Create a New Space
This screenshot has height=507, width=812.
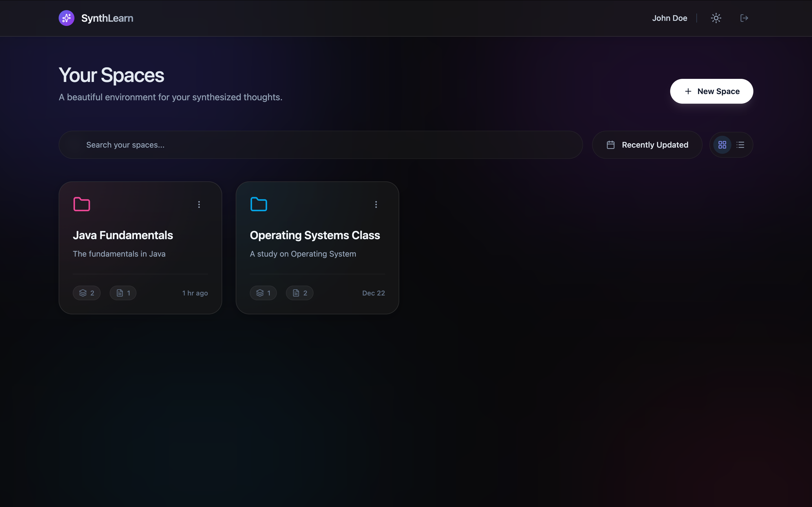point(711,91)
